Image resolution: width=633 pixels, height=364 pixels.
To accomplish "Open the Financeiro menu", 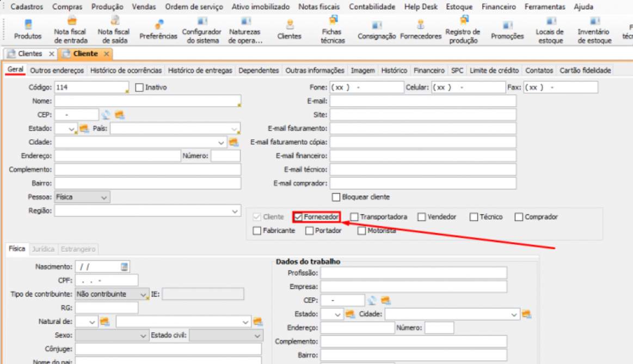I will tap(498, 7).
